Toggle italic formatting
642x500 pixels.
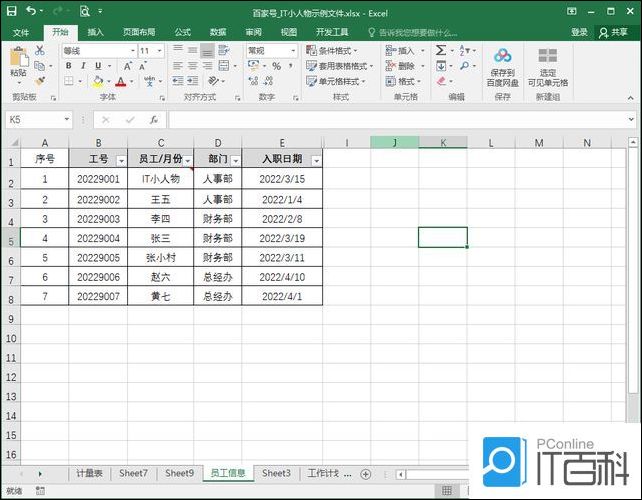(x=83, y=66)
